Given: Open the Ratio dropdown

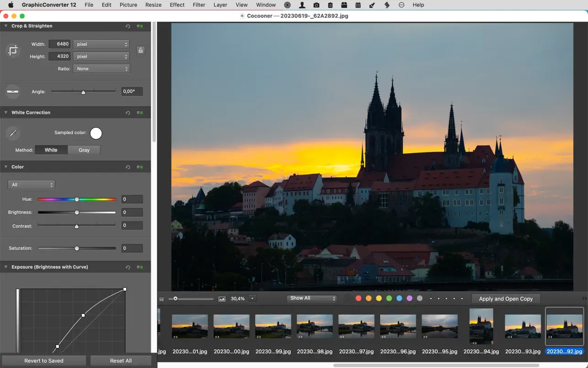Looking at the screenshot, I should pos(101,69).
